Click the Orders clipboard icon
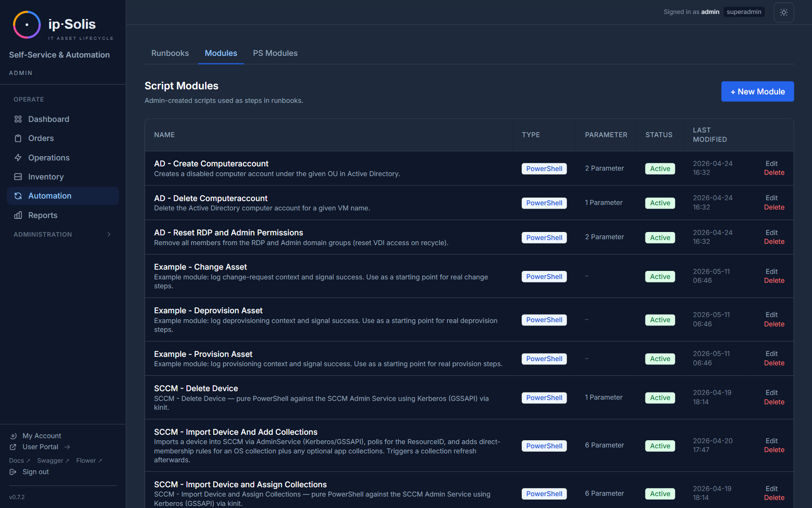Image resolution: width=812 pixels, height=508 pixels. point(18,138)
